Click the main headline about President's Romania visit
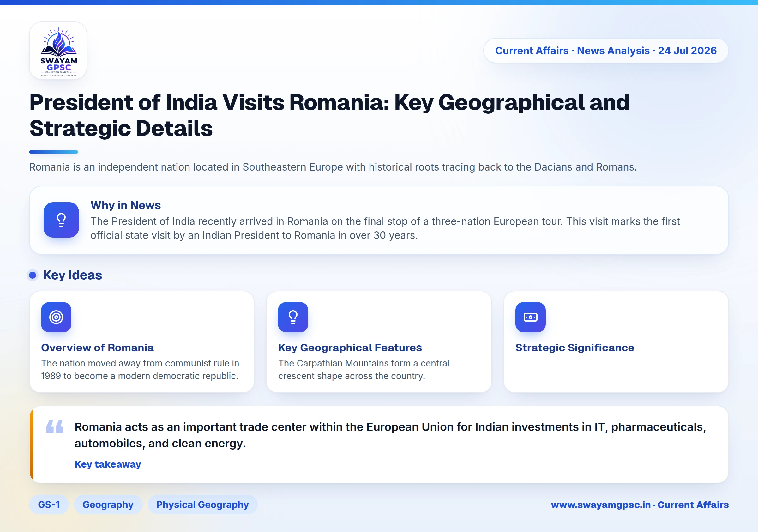758x532 pixels. (329, 115)
